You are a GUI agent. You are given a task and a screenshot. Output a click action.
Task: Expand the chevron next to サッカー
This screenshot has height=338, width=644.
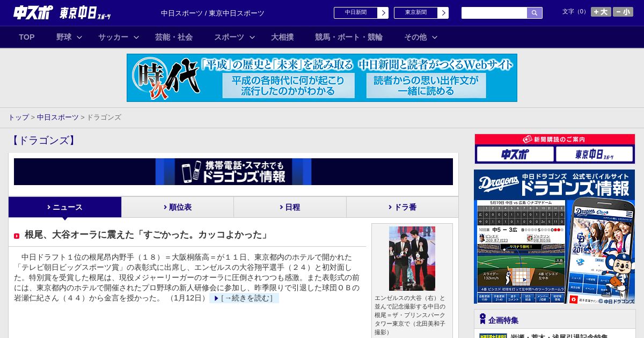point(136,38)
